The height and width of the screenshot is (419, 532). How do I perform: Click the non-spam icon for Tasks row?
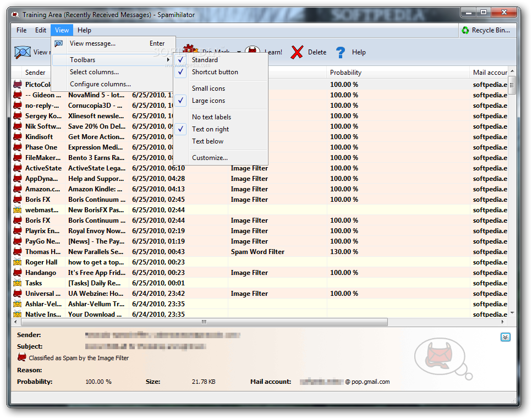[x=17, y=283]
